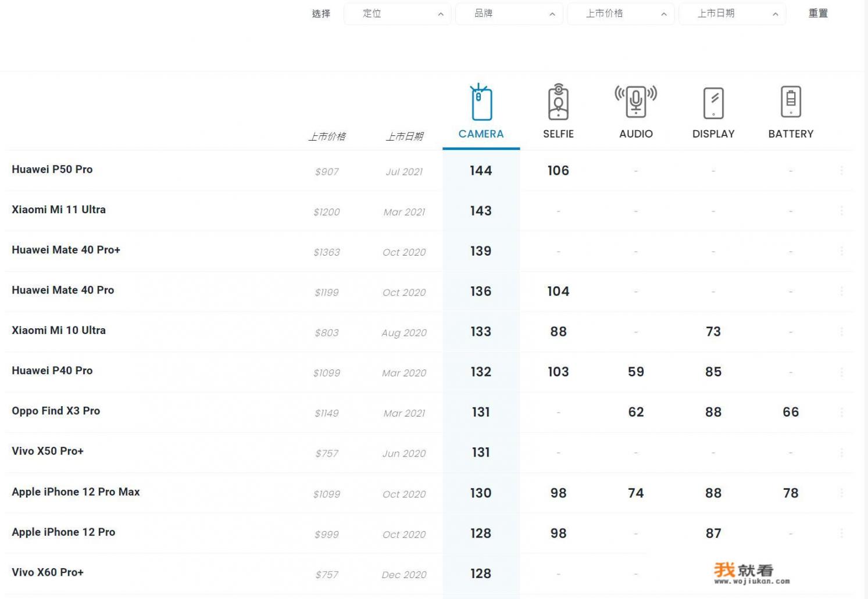Select the DISPLAY tab label
This screenshot has height=599, width=868.
click(x=713, y=134)
